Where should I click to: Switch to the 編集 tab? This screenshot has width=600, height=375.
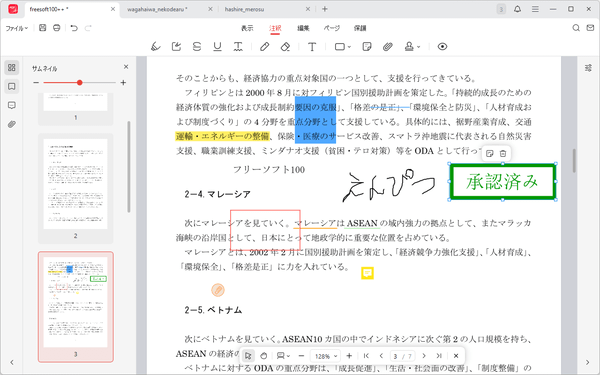303,28
